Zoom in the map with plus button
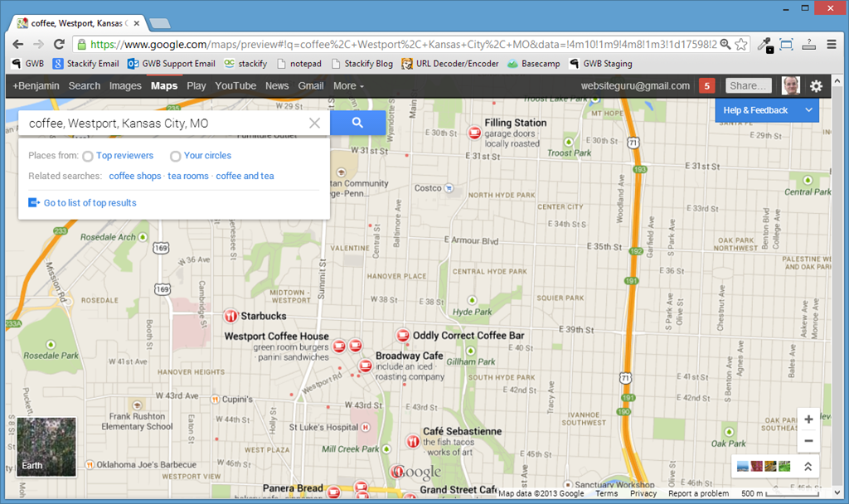Viewport: 849px width, 504px height. coord(808,419)
